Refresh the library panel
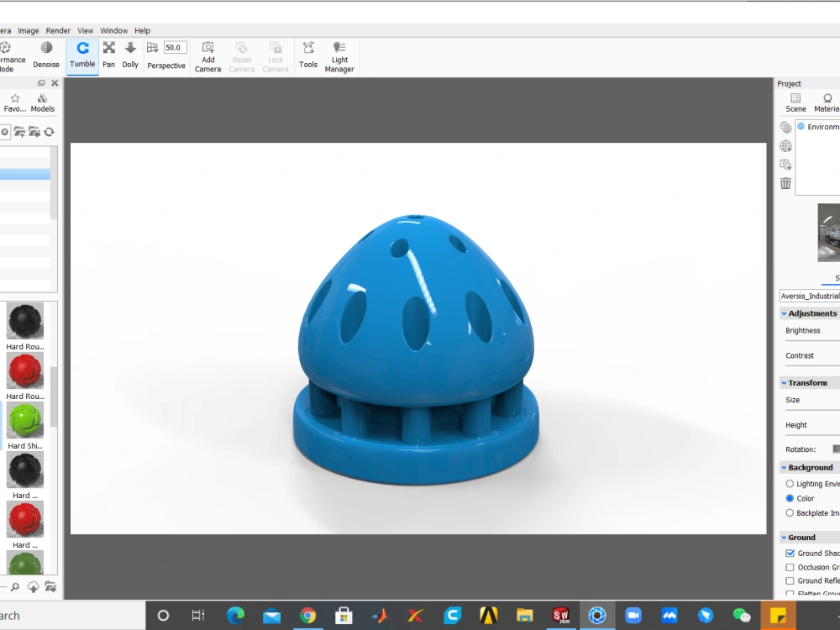 [x=50, y=132]
